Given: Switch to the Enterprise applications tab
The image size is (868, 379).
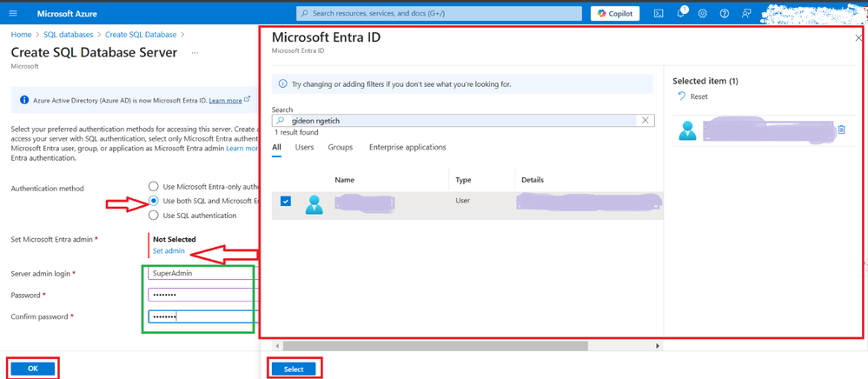Looking at the screenshot, I should coord(407,148).
